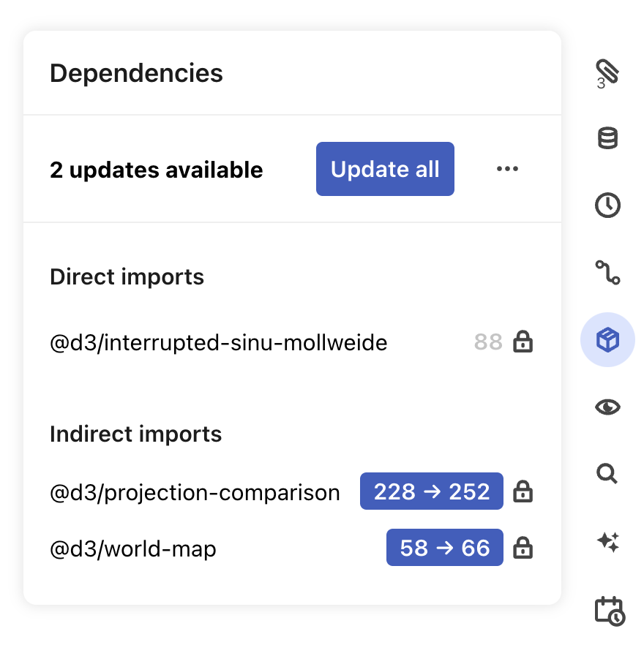Click the Update all button
The width and height of the screenshot is (644, 645).
pos(385,169)
